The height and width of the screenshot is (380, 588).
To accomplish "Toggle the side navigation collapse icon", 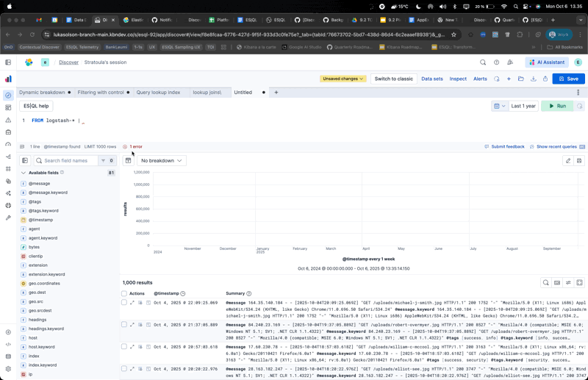I will tap(8, 62).
